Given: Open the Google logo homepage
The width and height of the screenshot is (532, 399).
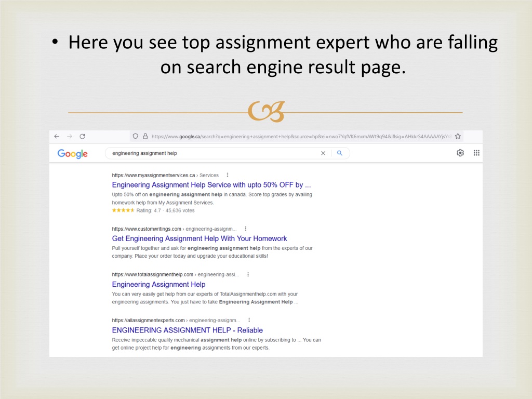Looking at the screenshot, I should pos(73,154).
